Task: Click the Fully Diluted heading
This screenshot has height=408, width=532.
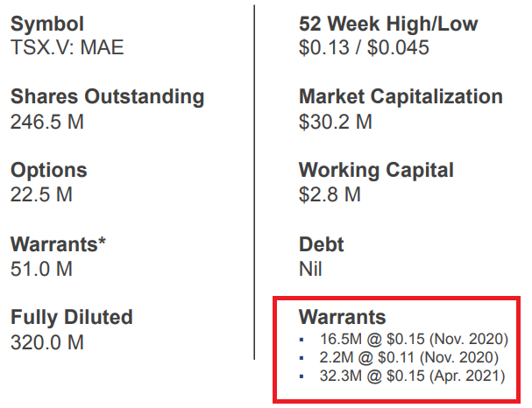Action: click(72, 318)
